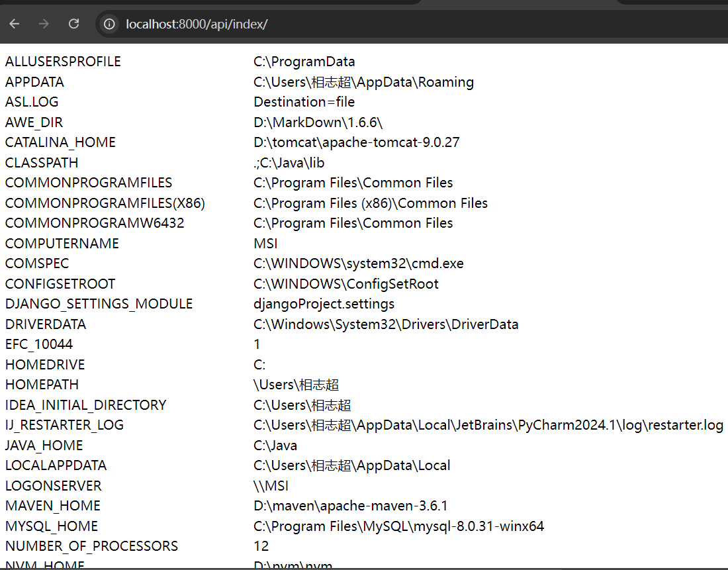
Task: Click the browser back arrow
Action: pyautogui.click(x=14, y=24)
